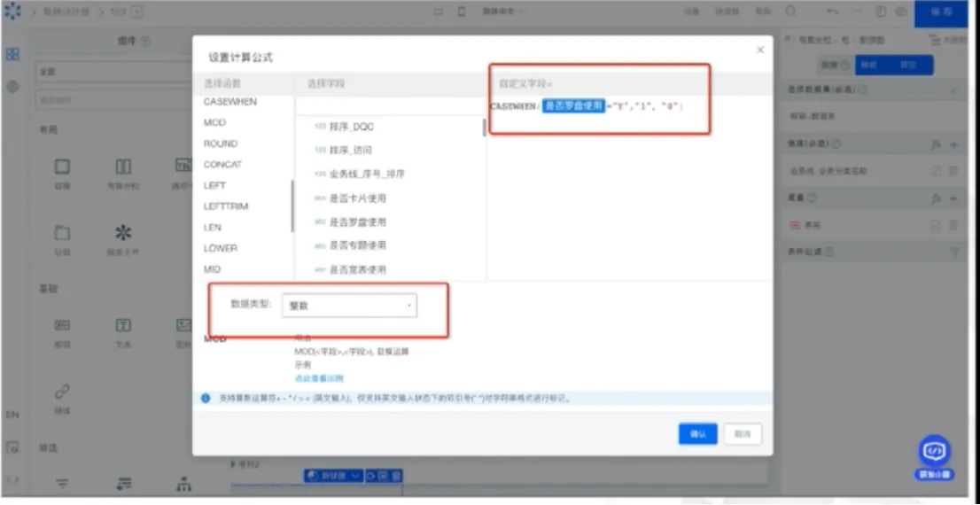Click the redo arrow in the top bar
This screenshot has height=505, width=980.
(857, 12)
